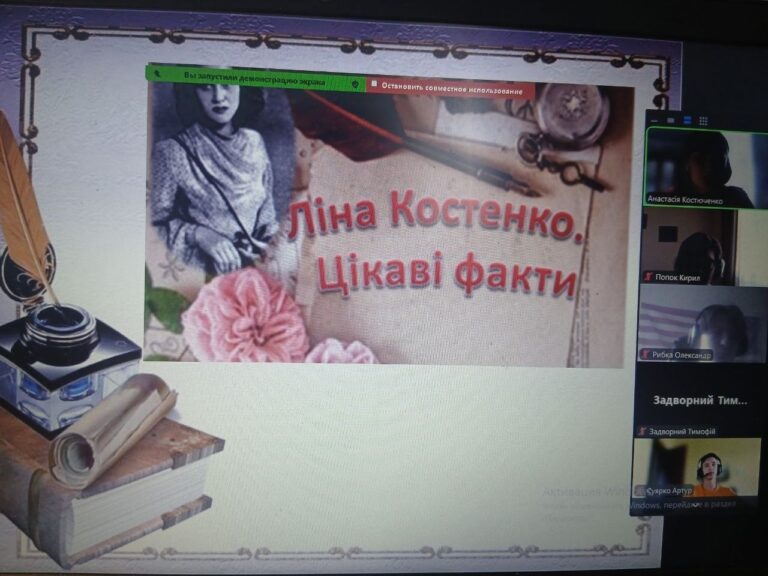768x576 pixels.
Task: Click muted mic icon beside Попок Кирил
Action: pyautogui.click(x=648, y=277)
